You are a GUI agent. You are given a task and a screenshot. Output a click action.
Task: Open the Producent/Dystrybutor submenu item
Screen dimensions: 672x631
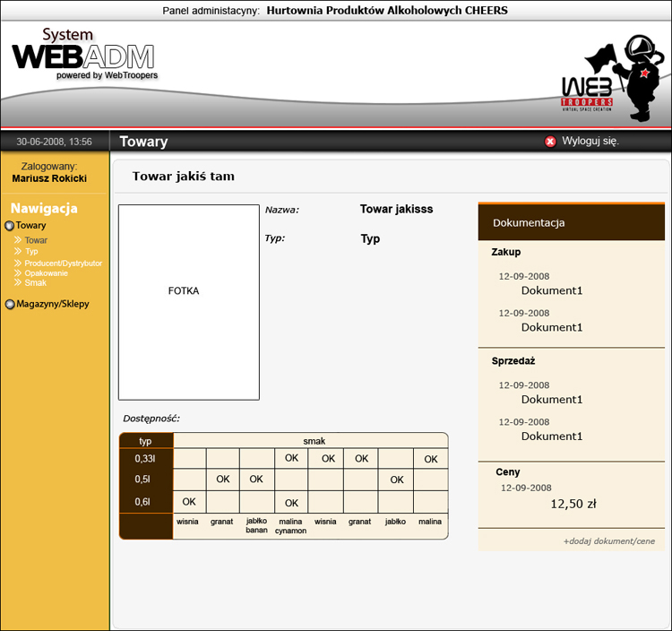pyautogui.click(x=63, y=264)
